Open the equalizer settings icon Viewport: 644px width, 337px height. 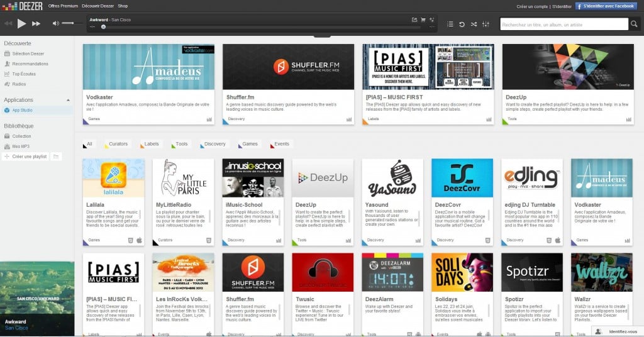pyautogui.click(x=486, y=25)
